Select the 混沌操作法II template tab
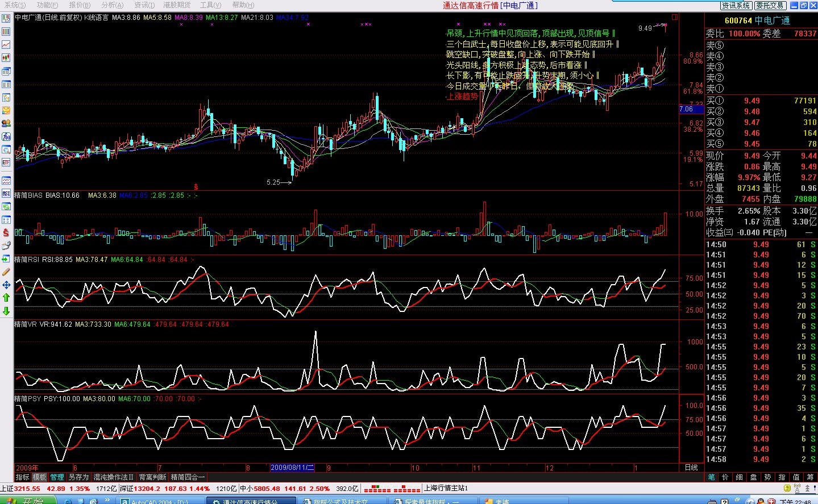 pos(113,477)
